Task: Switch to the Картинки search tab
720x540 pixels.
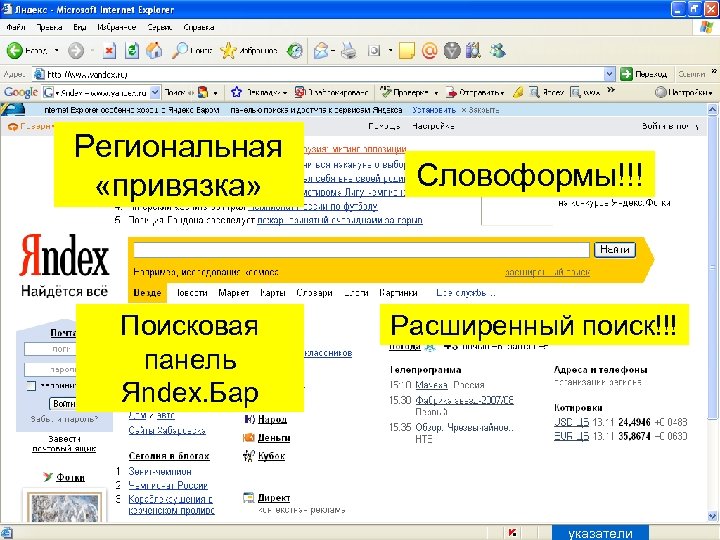Action: [398, 292]
